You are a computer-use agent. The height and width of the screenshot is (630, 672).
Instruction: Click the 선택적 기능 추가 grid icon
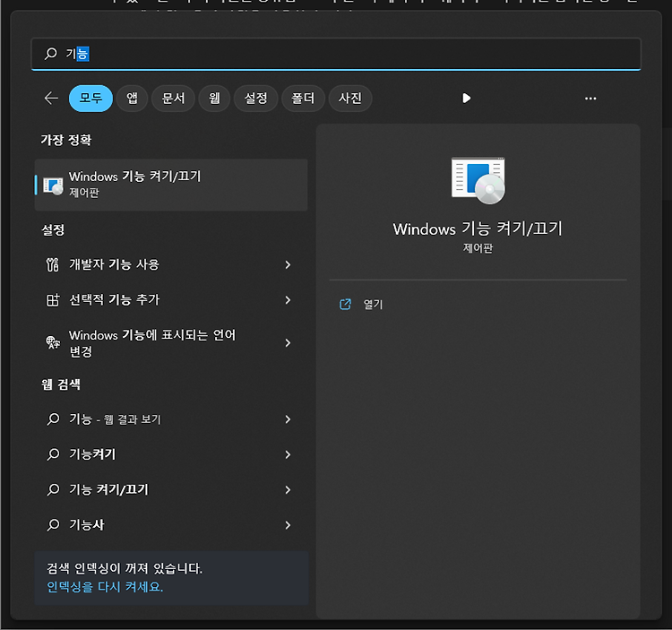click(x=53, y=300)
